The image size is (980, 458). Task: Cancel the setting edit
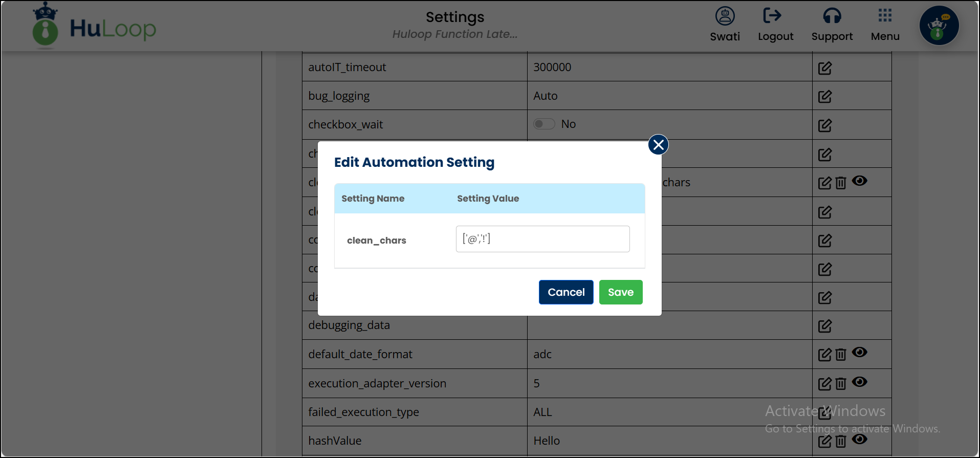click(565, 292)
